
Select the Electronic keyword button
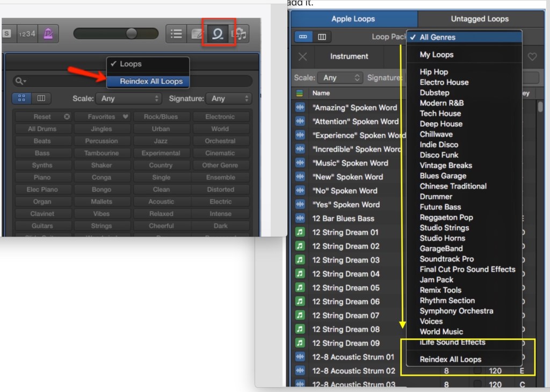coord(220,117)
